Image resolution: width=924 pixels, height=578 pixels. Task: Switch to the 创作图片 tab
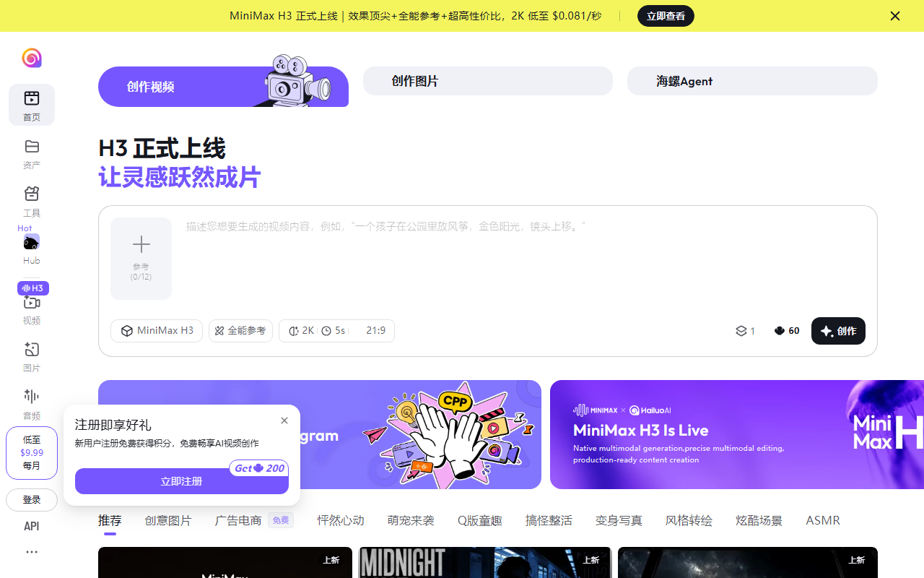[488, 81]
